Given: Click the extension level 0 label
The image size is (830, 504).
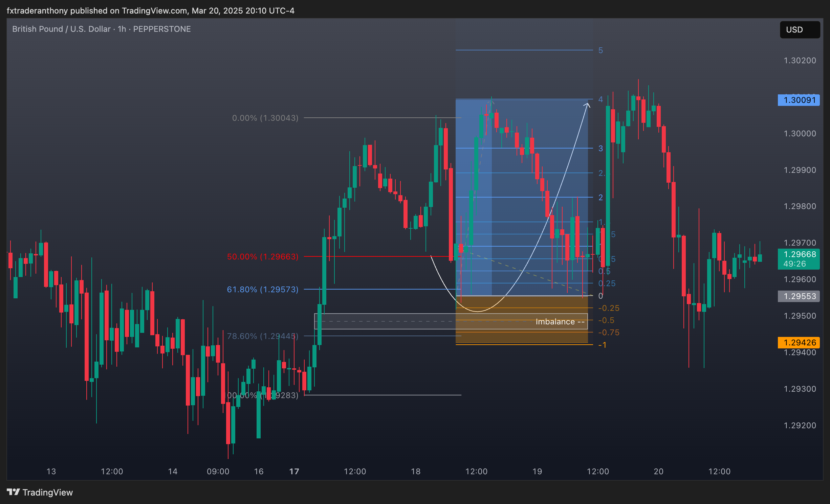Looking at the screenshot, I should point(600,296).
